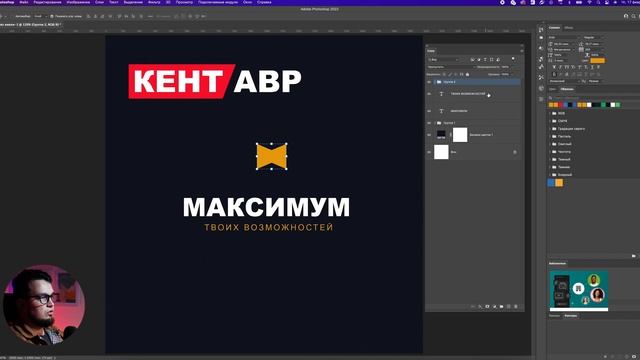Click add layer mask icon
Image resolution: width=640 pixels, height=360 pixels.
(487, 306)
